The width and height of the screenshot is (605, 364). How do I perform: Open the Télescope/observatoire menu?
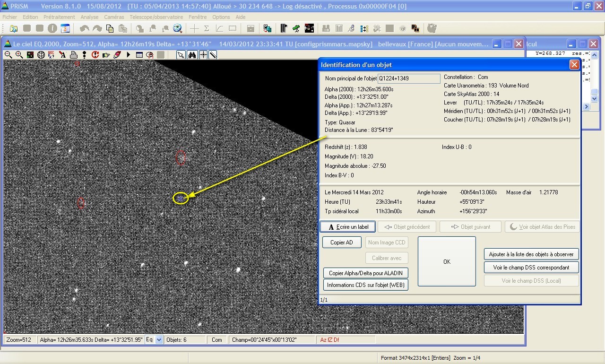[x=156, y=17]
